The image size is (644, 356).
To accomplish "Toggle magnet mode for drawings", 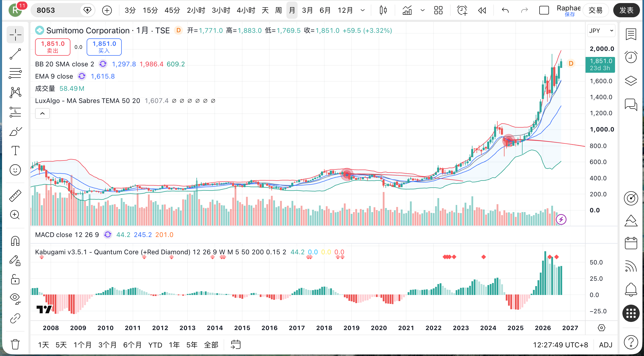I will tap(15, 241).
